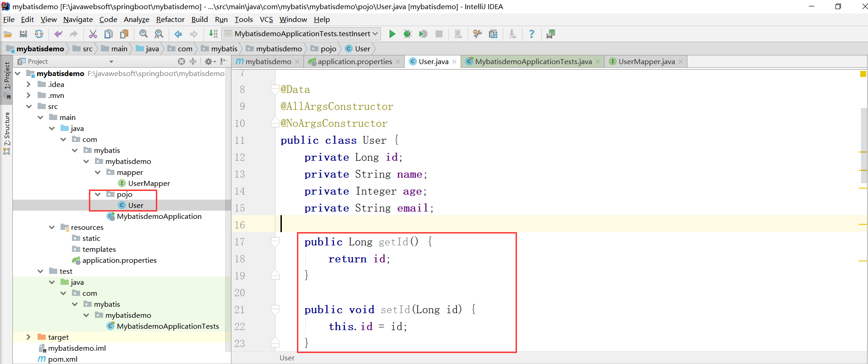Hide the Project tool window
The width and height of the screenshot is (868, 364).
point(224,61)
